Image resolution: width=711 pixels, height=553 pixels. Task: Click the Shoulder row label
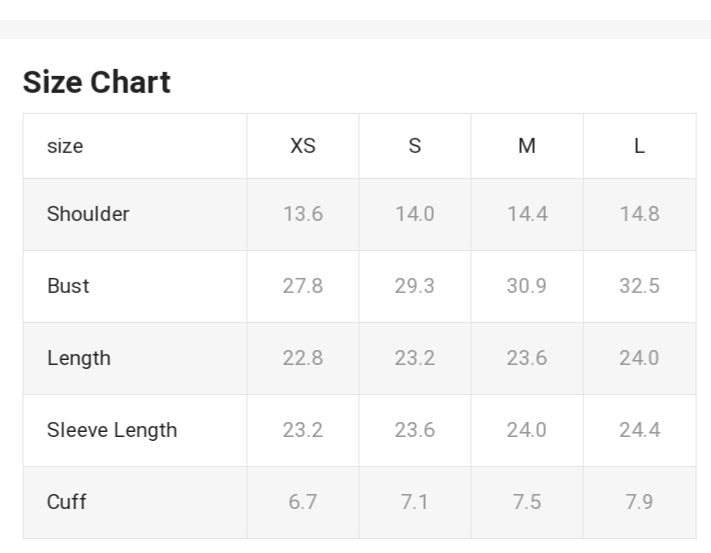pyautogui.click(x=88, y=214)
